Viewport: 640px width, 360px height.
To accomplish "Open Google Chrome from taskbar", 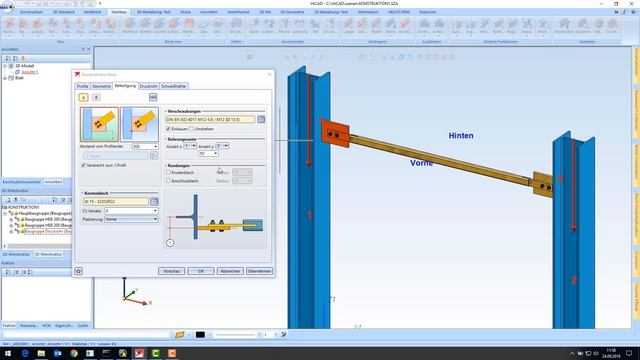I will (x=74, y=353).
